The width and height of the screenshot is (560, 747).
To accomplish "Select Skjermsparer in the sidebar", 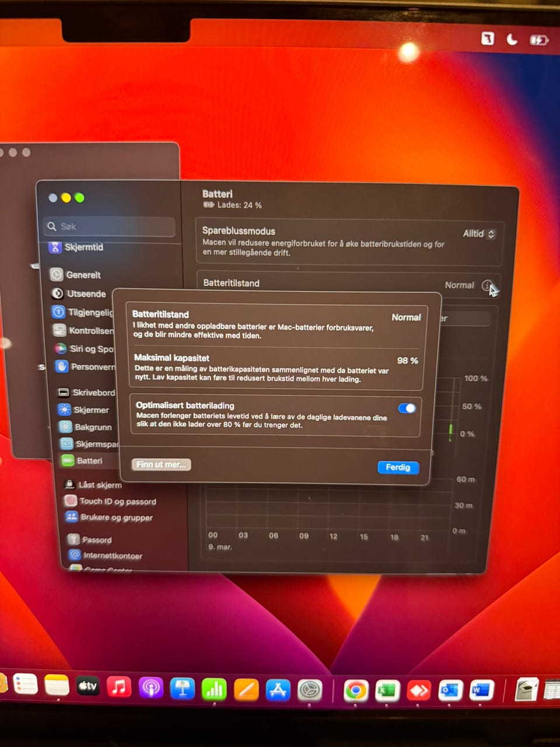I will (x=89, y=444).
